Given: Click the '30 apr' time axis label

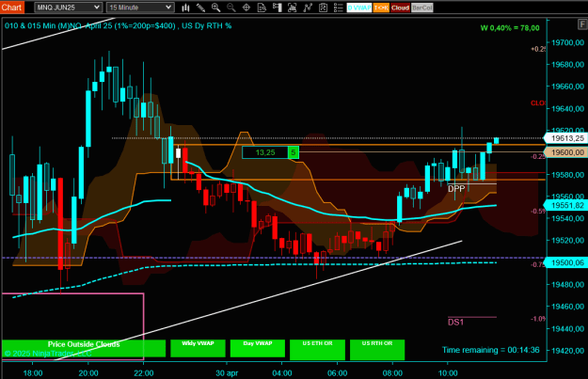Looking at the screenshot, I should (227, 373).
